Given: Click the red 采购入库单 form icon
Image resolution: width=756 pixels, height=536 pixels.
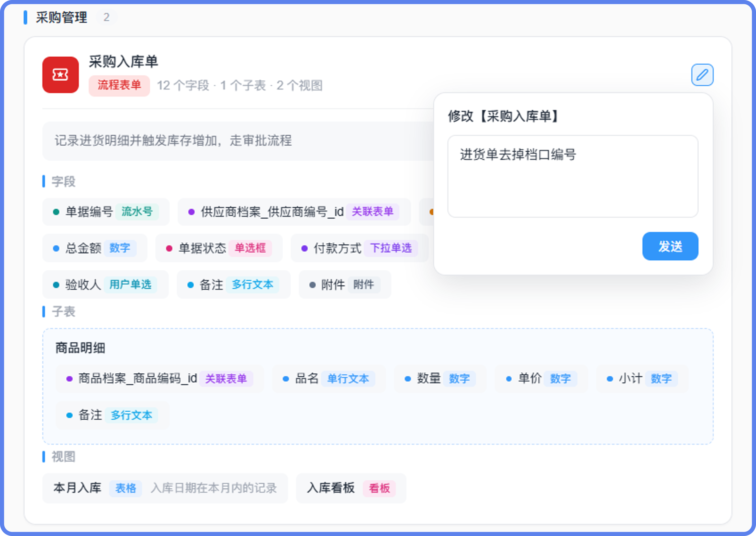Looking at the screenshot, I should 60,75.
